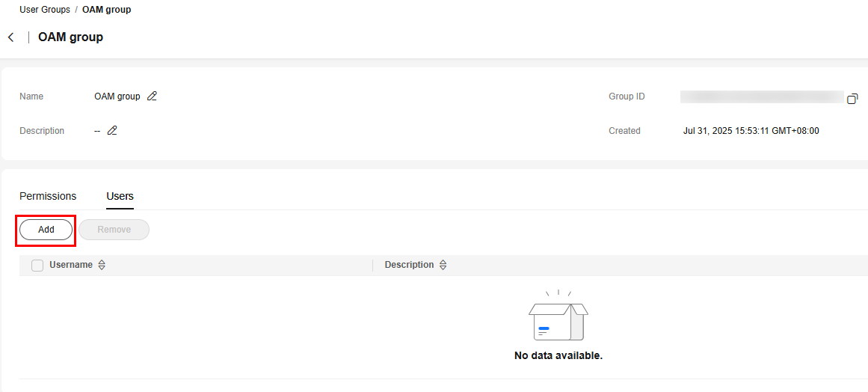Click the OAM group breadcrumb item
Viewport: 868px width, 392px height.
[107, 10]
